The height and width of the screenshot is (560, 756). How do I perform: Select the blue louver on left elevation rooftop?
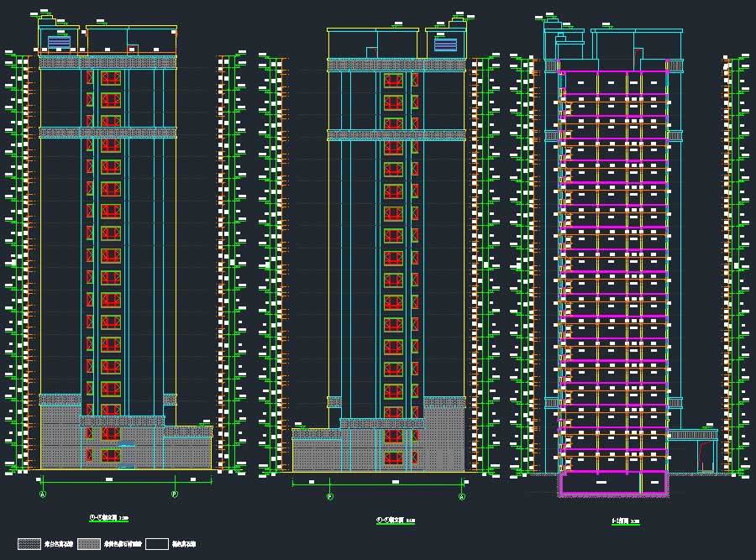[x=59, y=42]
